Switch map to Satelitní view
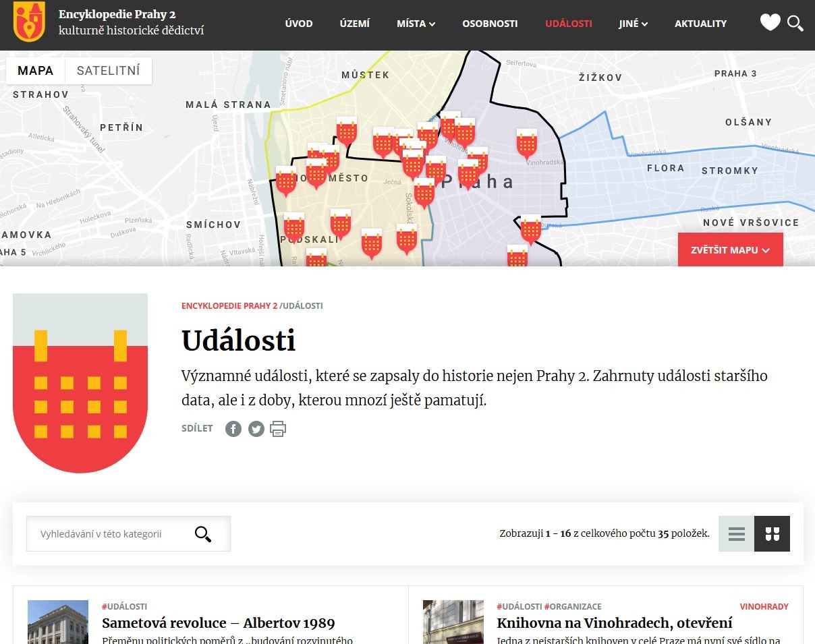The width and height of the screenshot is (815, 644). pos(108,71)
